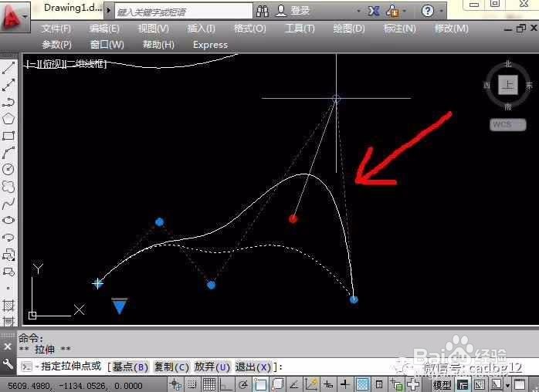
Task: Open the 格式(O) menu
Action: pyautogui.click(x=250, y=29)
